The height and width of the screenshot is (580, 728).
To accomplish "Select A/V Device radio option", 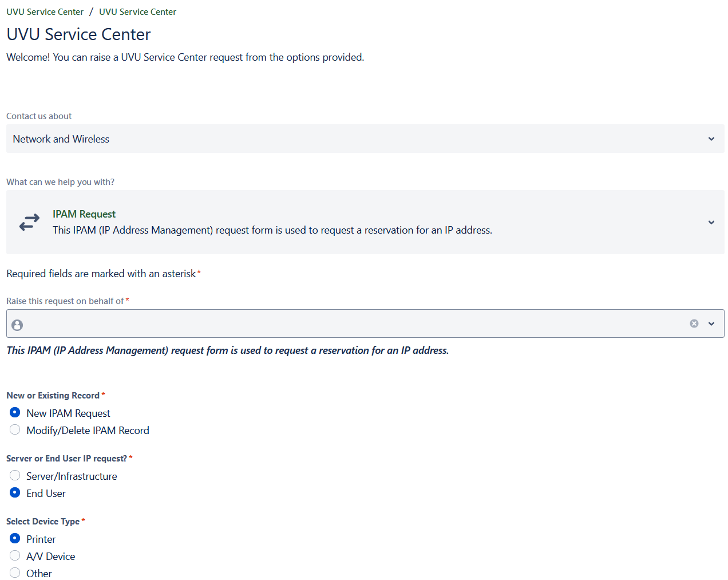I will click(x=15, y=556).
